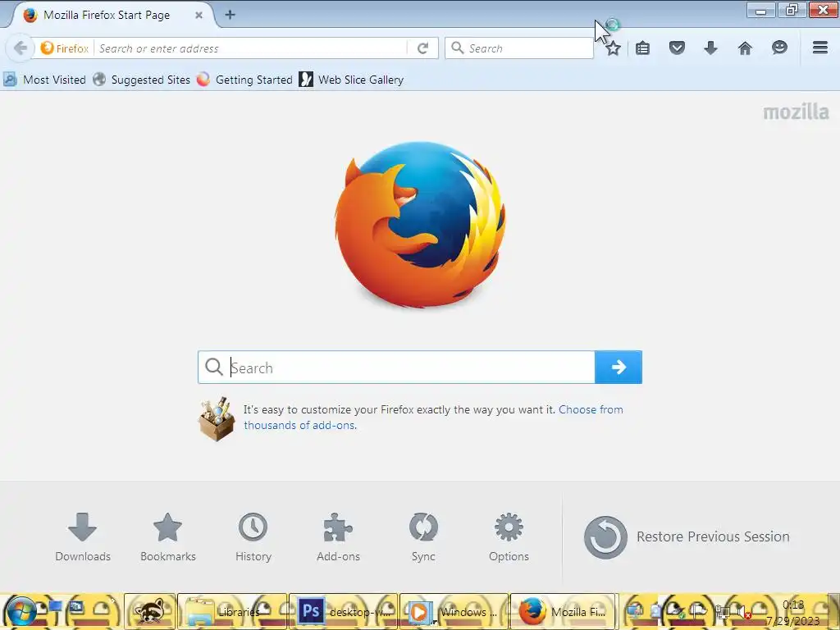Switch to Windows Media Player taskbar item
This screenshot has height=630, width=840.
pyautogui.click(x=454, y=612)
